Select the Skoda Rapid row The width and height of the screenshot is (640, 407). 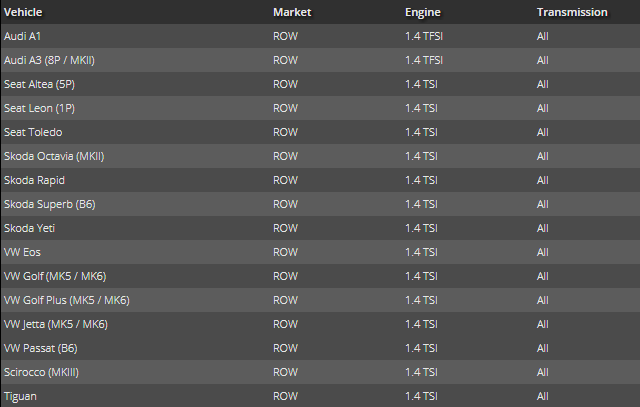[34, 180]
